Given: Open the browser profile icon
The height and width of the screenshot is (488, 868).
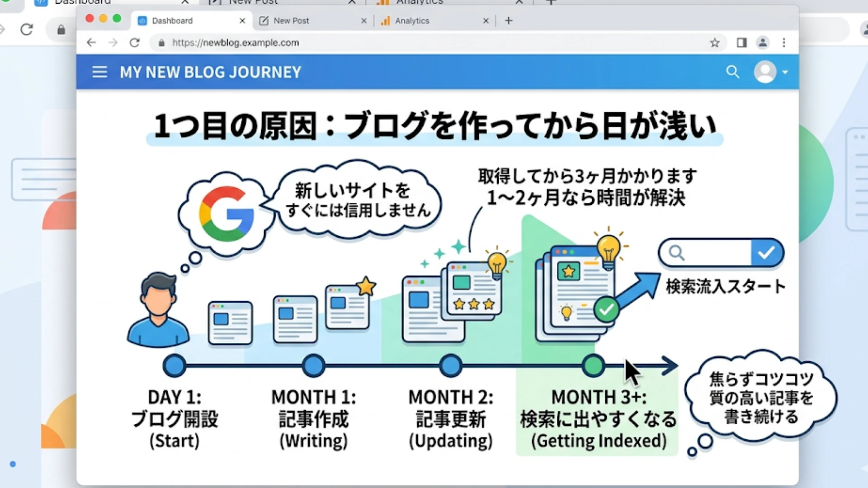Looking at the screenshot, I should pos(763,42).
